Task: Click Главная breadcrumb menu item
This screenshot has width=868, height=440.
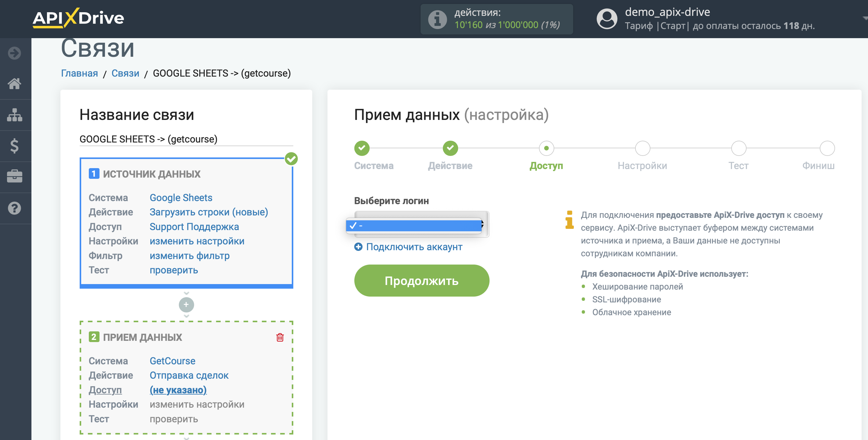Action: tap(78, 73)
